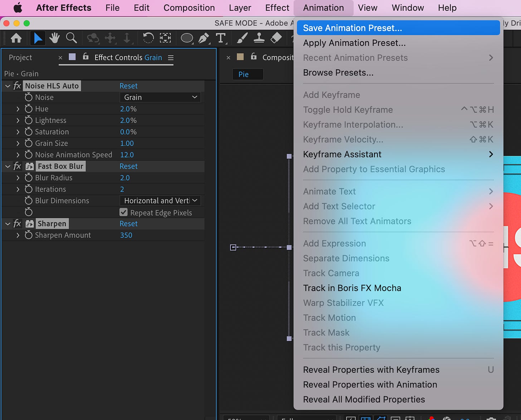The height and width of the screenshot is (420, 521).
Task: Open the Apple menu
Action: coord(18,8)
